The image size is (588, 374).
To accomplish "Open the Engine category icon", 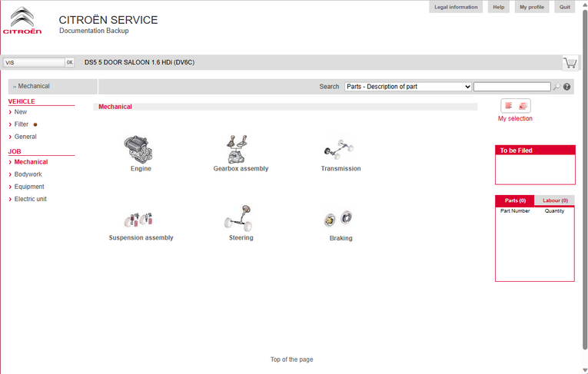I will click(140, 148).
